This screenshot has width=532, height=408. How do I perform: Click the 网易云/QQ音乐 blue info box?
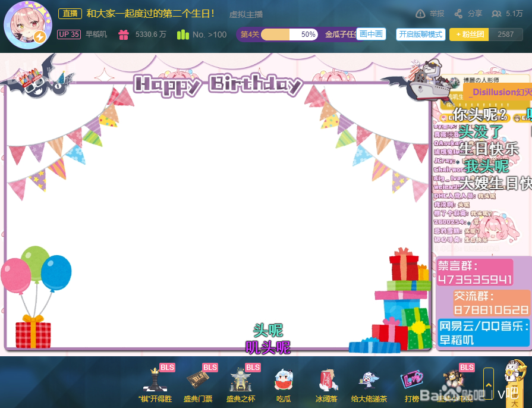(484, 332)
